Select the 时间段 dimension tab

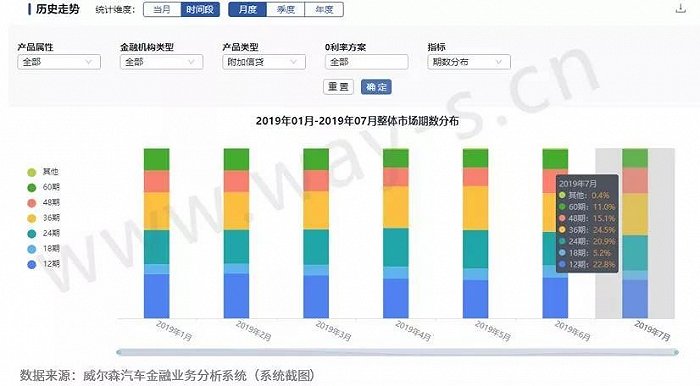click(x=200, y=9)
